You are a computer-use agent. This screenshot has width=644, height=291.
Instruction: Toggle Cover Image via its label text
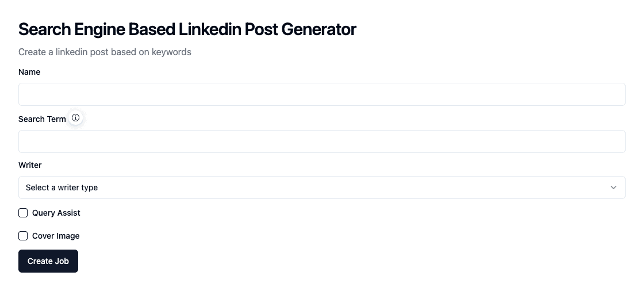pyautogui.click(x=56, y=236)
